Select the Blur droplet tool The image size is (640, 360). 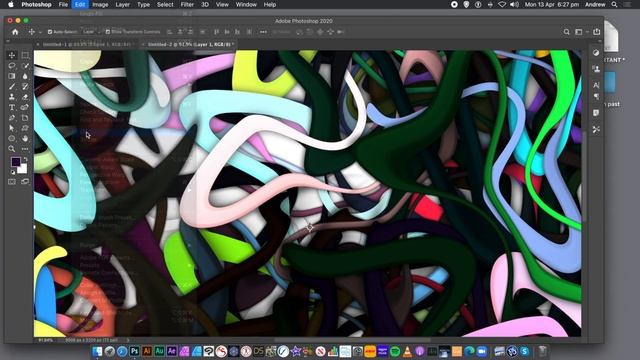coord(25,76)
